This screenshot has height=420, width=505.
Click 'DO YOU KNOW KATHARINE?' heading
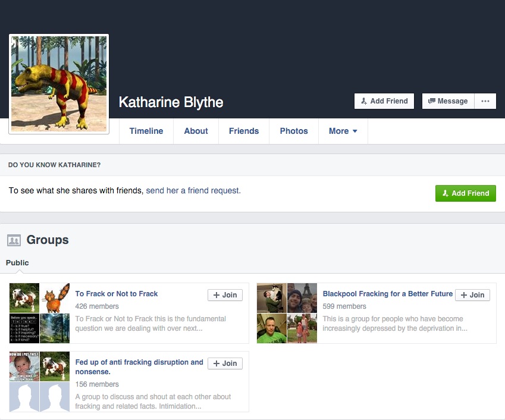coord(55,165)
